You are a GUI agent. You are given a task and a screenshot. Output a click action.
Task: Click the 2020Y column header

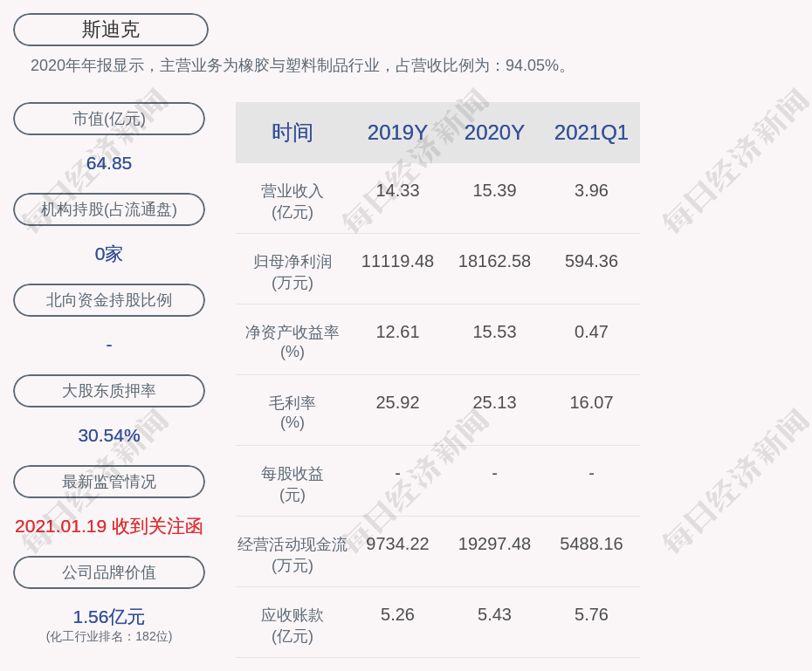494,133
